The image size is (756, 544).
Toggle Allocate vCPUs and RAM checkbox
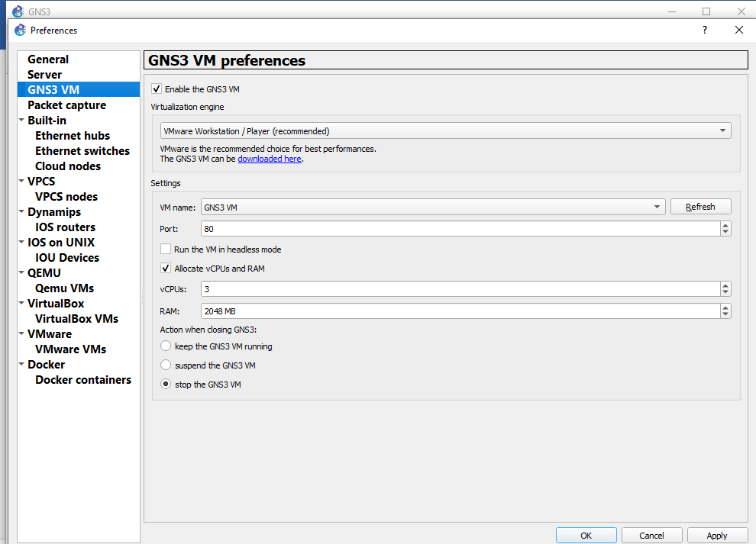point(166,269)
